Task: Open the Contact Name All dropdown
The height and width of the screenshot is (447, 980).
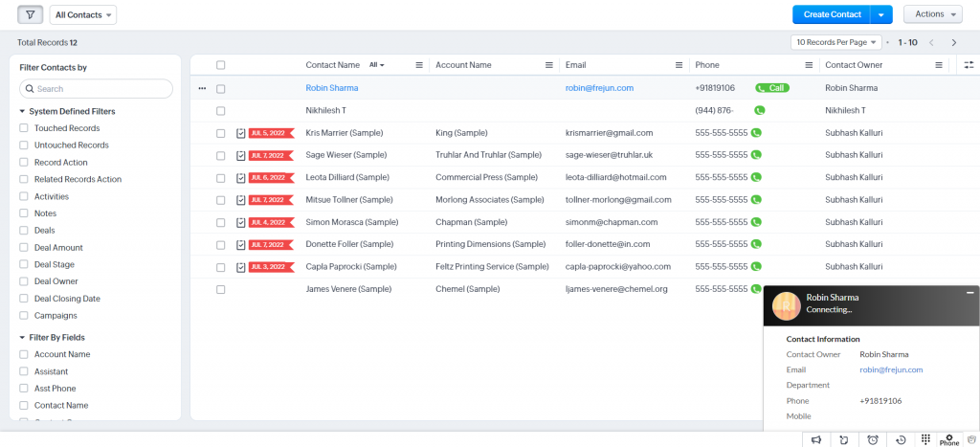Action: click(376, 65)
